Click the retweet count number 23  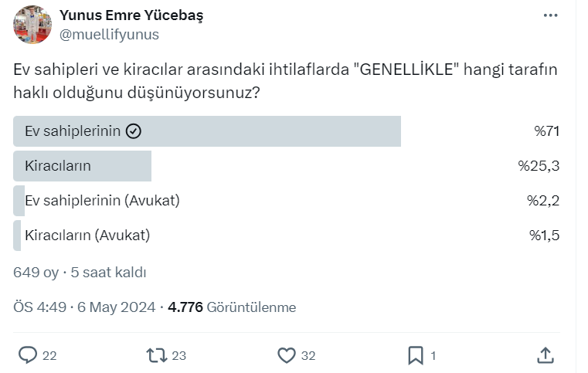179,356
